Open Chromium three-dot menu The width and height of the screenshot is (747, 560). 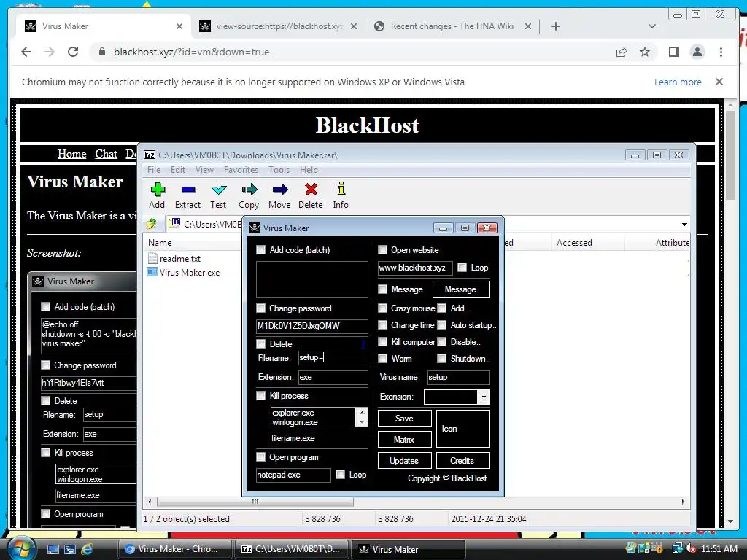point(721,52)
